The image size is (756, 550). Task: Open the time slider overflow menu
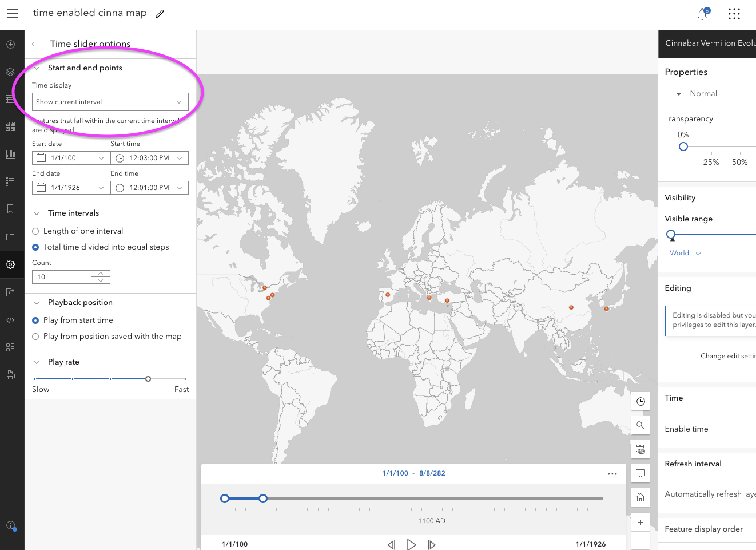612,473
